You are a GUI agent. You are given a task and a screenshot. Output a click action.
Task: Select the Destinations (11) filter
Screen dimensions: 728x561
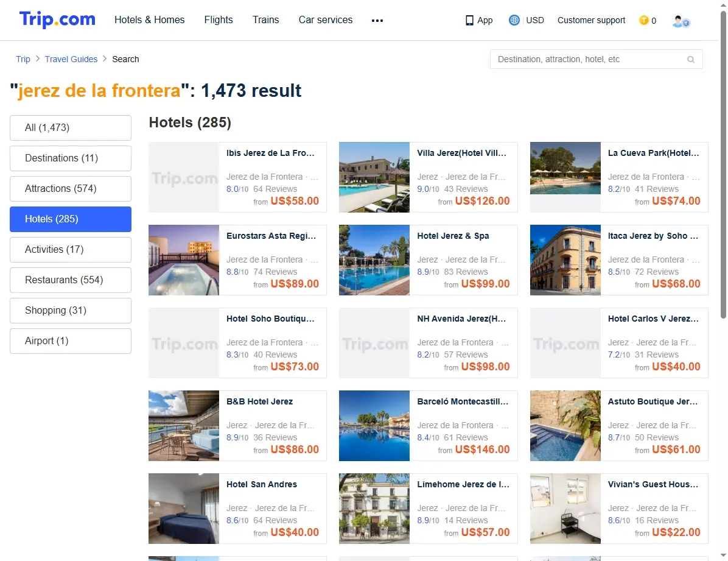click(71, 158)
